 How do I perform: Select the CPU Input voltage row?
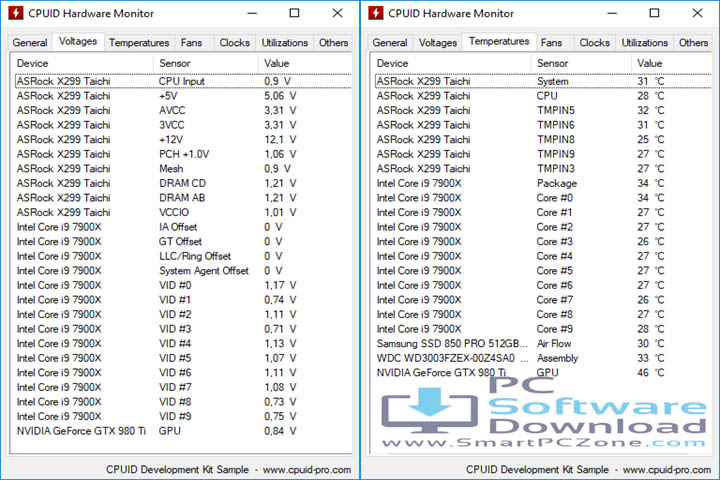183,81
